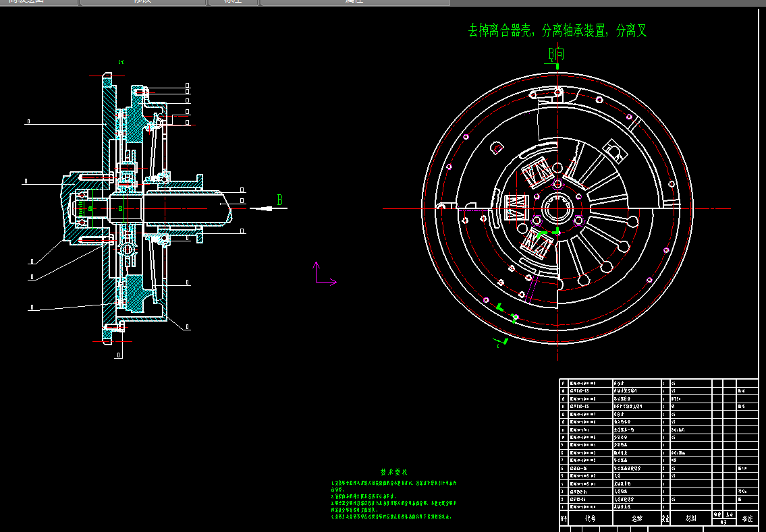This screenshot has width=766, height=532.
Task: Select the green clutch note text at top
Action: coord(557,31)
